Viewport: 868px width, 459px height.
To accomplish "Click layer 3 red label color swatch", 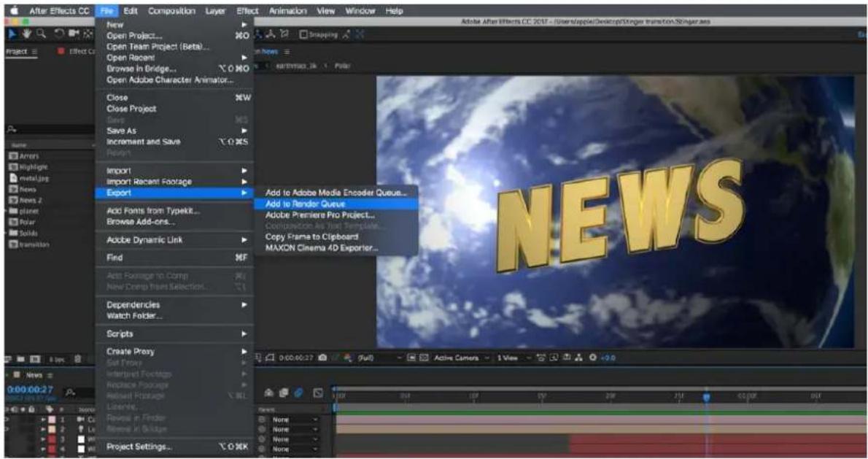I will click(x=52, y=439).
